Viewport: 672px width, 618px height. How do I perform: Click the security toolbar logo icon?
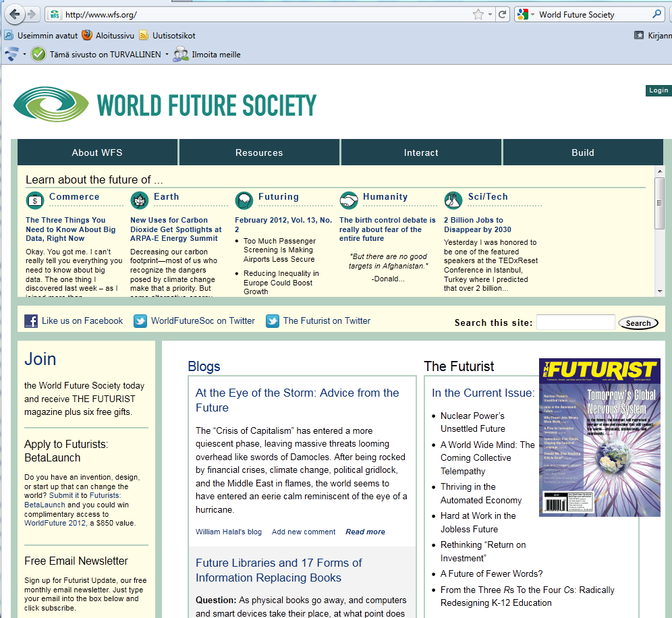click(11, 55)
